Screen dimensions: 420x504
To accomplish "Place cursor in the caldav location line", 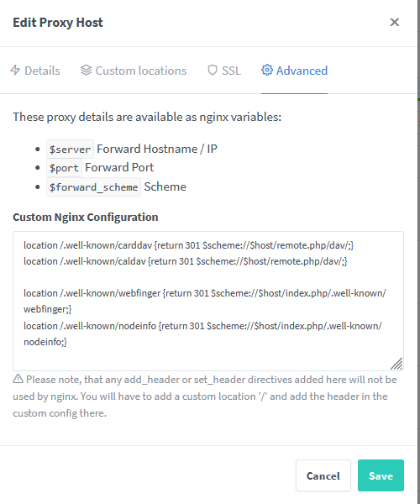I will (x=186, y=261).
